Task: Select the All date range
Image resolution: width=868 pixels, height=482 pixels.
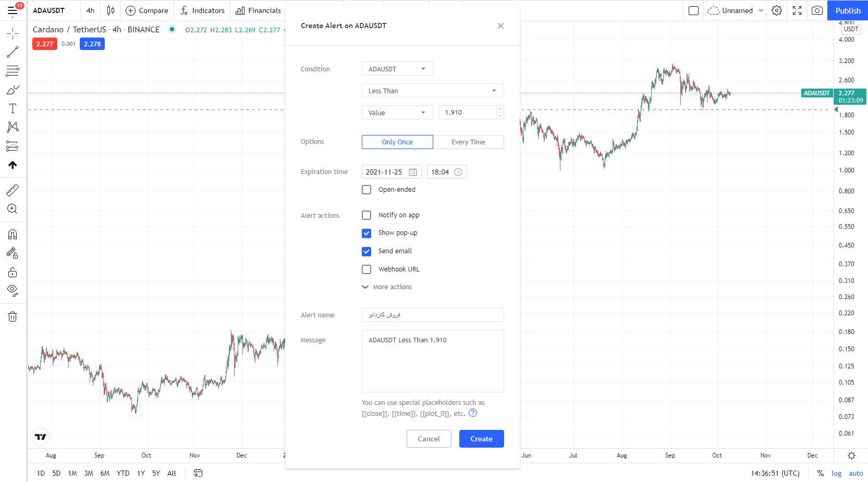Action: tap(172, 473)
